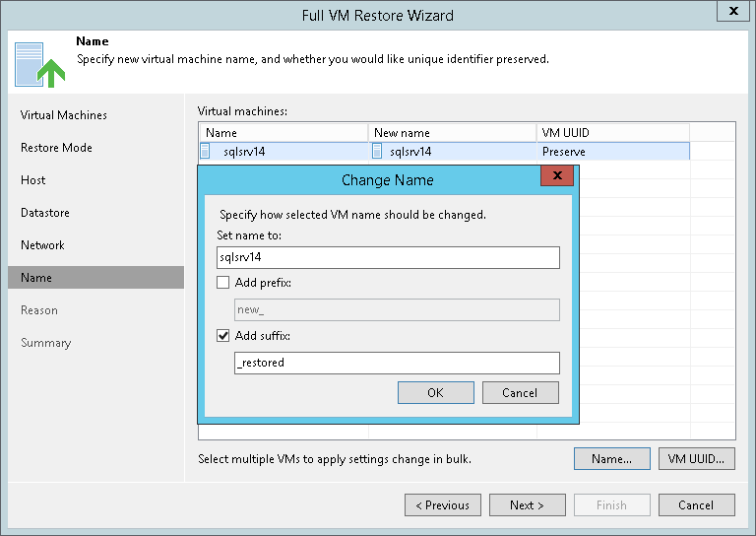Go to the Virtual Machines step
This screenshot has height=536, width=756.
[x=64, y=115]
